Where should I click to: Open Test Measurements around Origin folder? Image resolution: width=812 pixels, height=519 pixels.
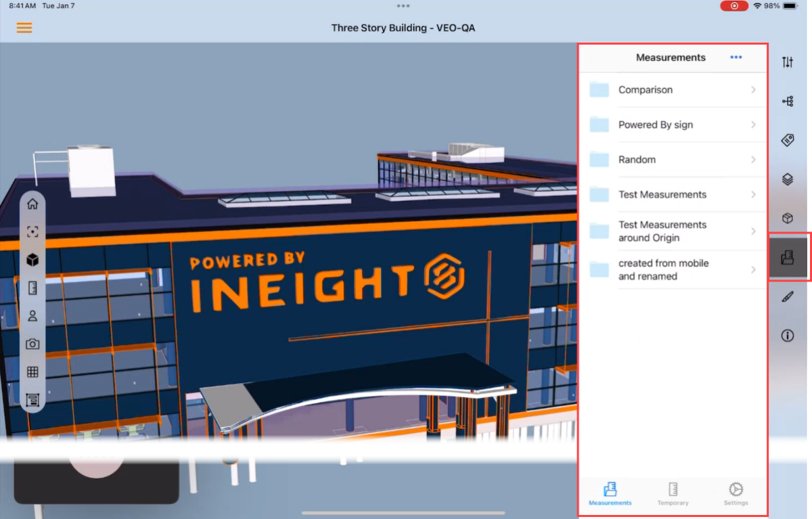tap(672, 231)
